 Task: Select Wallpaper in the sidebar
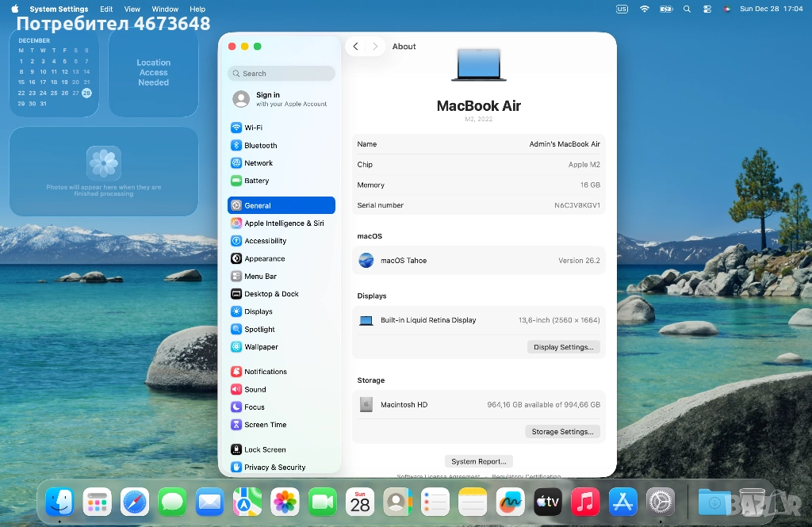pyautogui.click(x=261, y=347)
